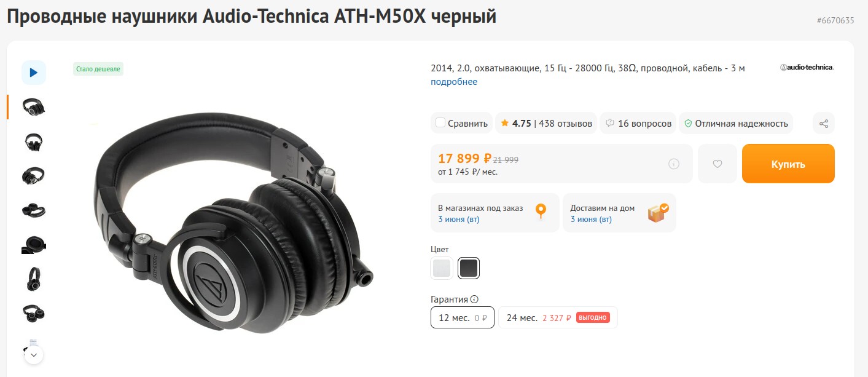Tick the Сравнить compare checkbox
This screenshot has width=868, height=377.
pos(440,123)
